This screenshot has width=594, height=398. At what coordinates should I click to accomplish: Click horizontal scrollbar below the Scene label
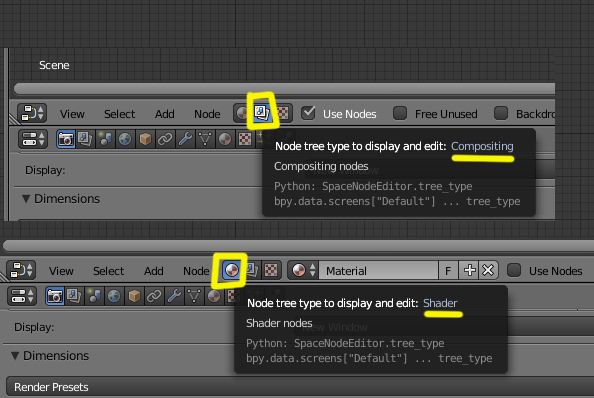click(284, 89)
